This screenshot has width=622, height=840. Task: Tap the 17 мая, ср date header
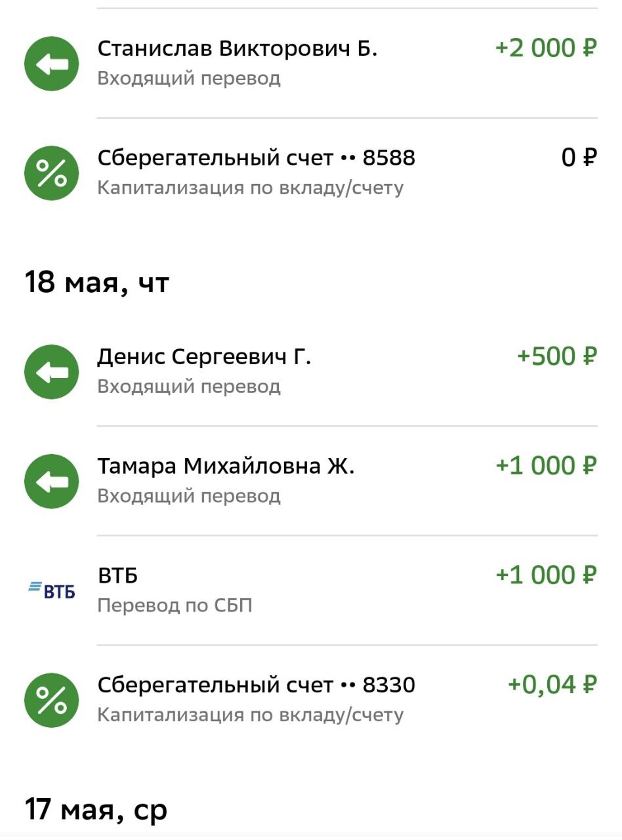click(96, 809)
